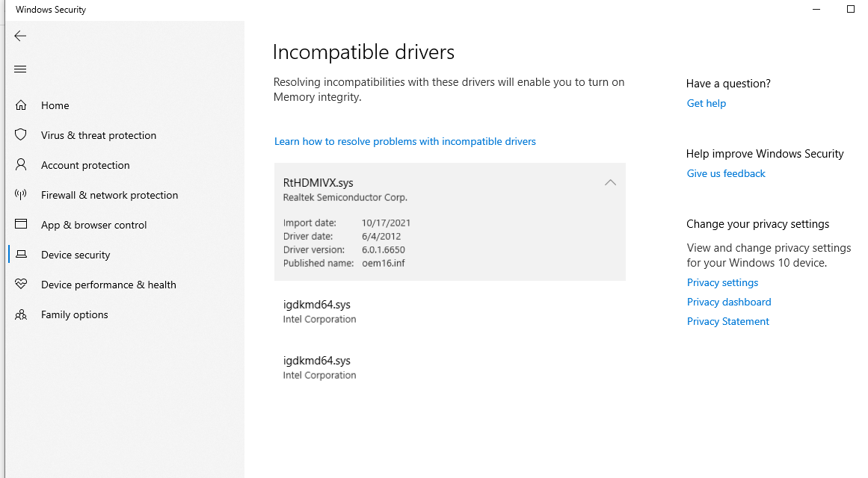Select Give us feedback
This screenshot has height=478, width=868.
[x=725, y=173]
